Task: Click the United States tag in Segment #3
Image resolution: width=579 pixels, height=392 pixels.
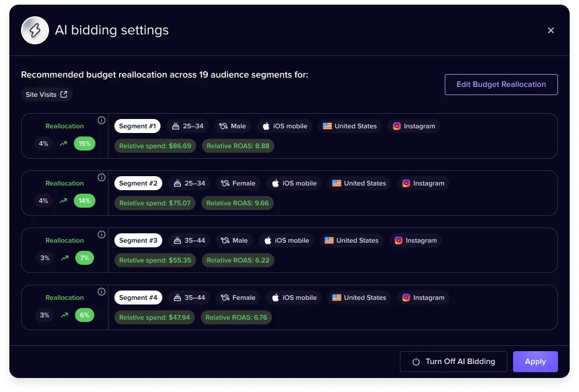Action: (351, 241)
